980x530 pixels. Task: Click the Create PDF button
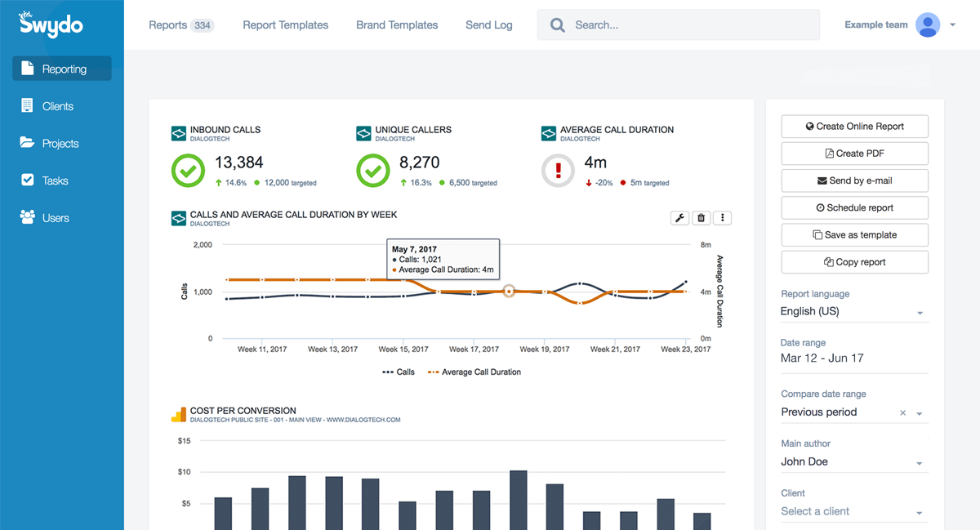click(854, 154)
